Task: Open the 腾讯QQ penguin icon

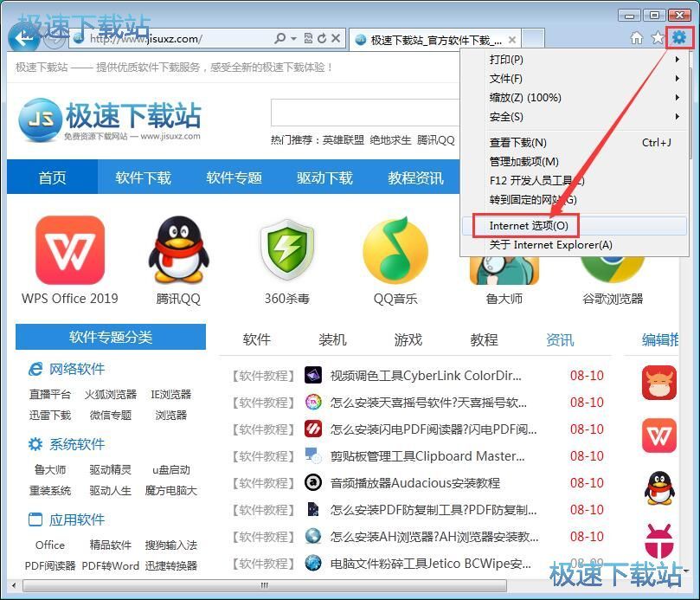Action: 178,250
